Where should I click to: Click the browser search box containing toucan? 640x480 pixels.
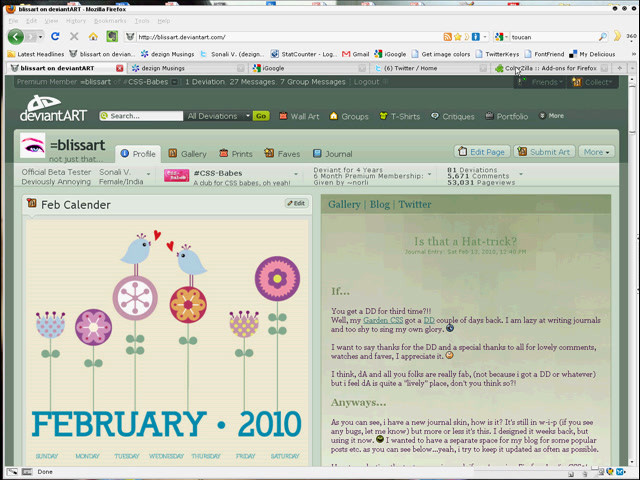tap(553, 37)
